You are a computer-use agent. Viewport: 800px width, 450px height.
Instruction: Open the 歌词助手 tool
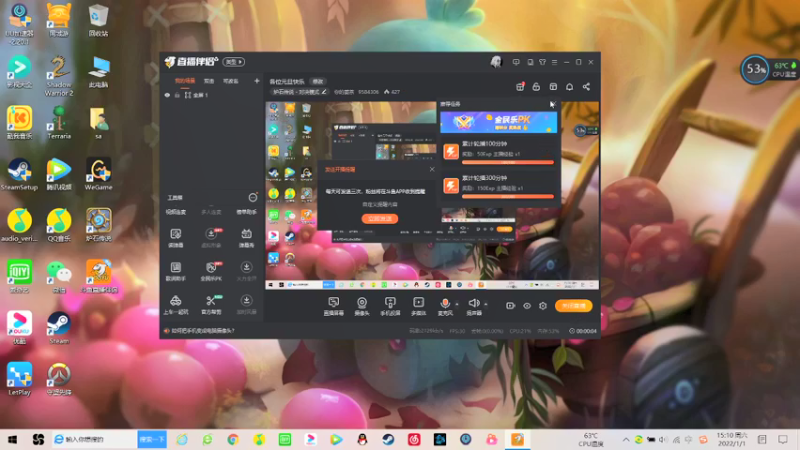[x=176, y=271]
